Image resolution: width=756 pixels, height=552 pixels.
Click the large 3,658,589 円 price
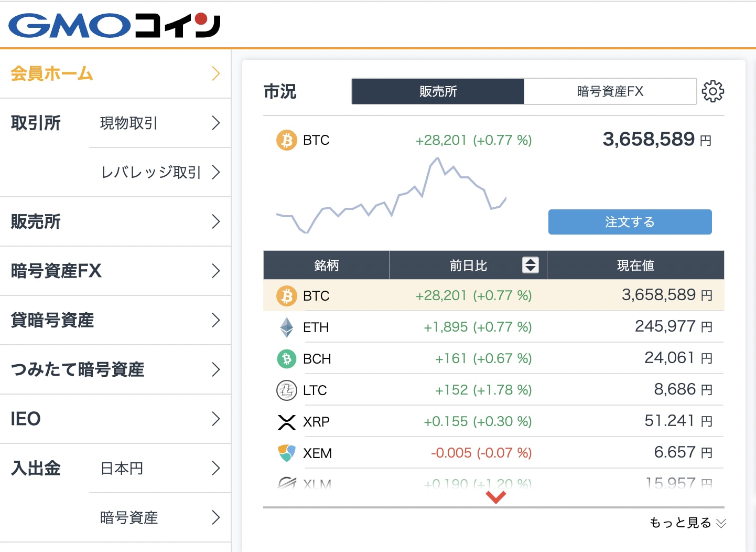click(x=657, y=139)
